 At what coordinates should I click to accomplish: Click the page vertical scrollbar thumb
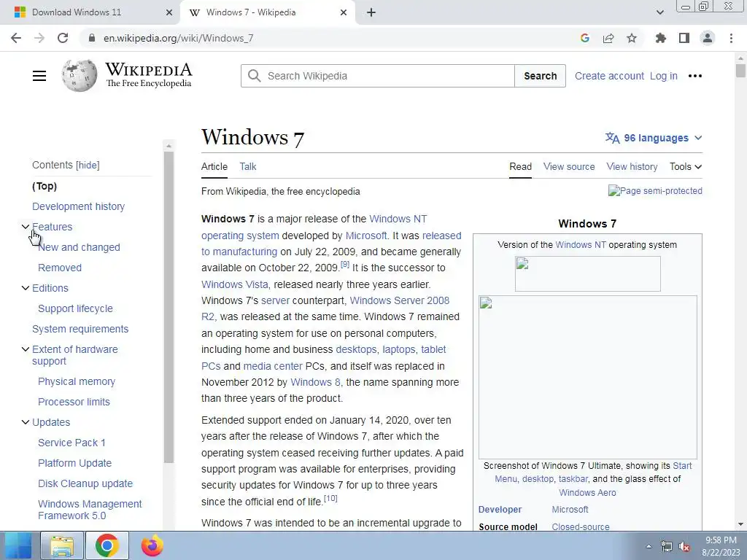coord(740,71)
